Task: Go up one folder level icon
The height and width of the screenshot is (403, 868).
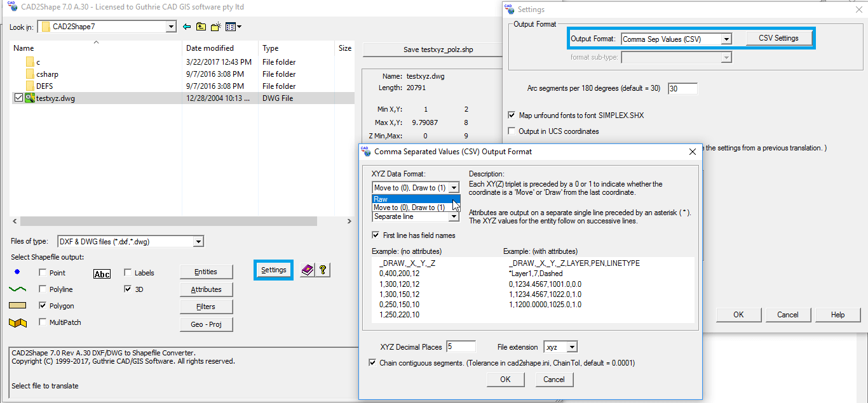Action: point(201,27)
